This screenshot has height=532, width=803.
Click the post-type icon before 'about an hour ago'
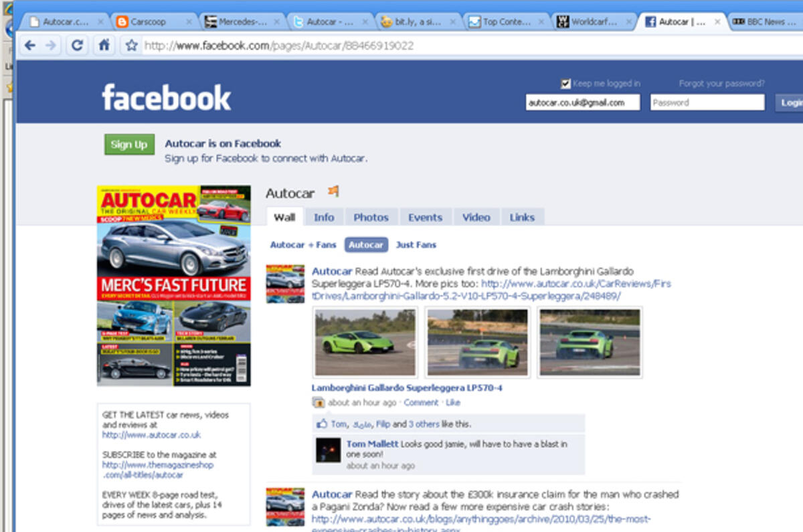(x=319, y=403)
